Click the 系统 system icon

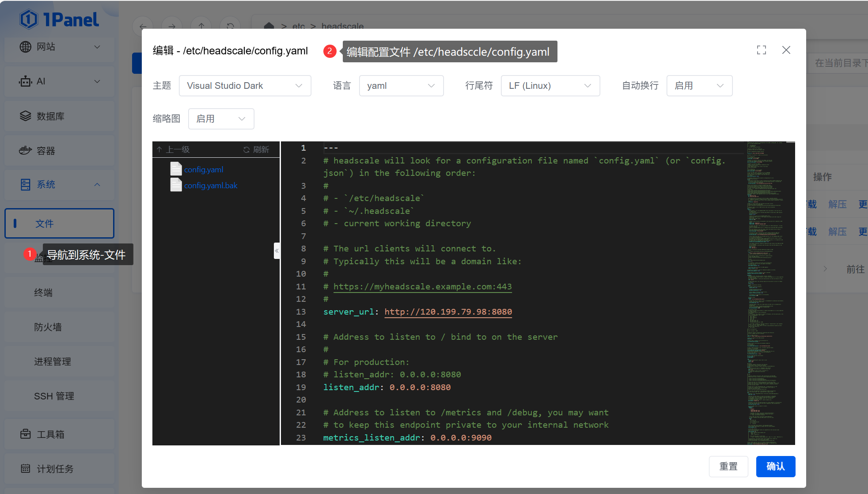tap(26, 185)
